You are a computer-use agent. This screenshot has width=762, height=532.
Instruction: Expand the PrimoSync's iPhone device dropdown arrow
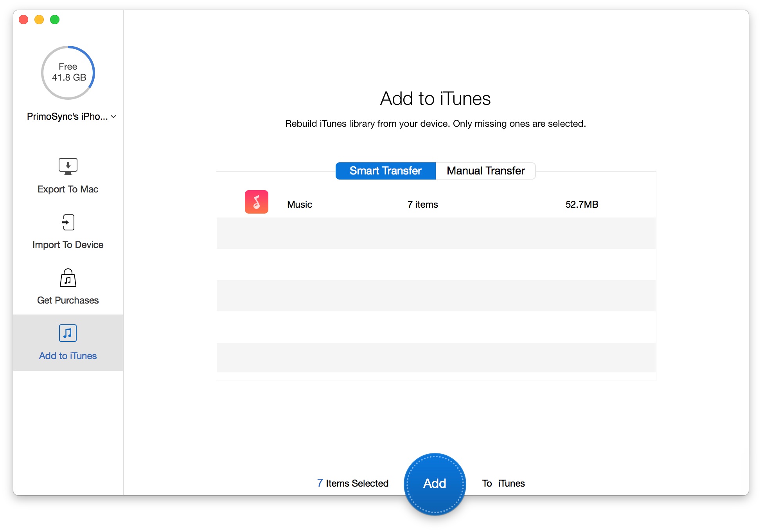(x=113, y=117)
